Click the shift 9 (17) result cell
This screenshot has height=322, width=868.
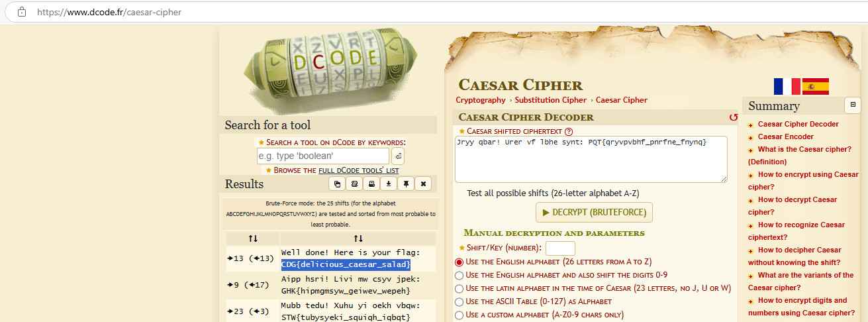coord(252,285)
